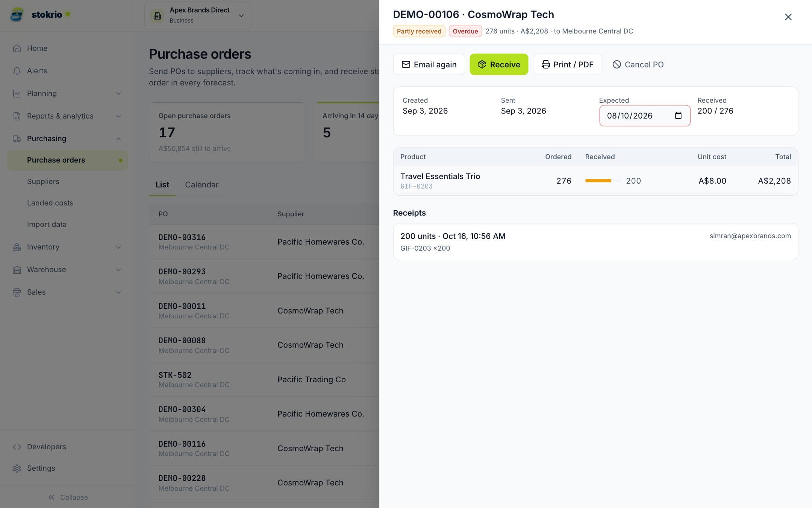Click the Inventory boxes icon
The image size is (812, 508).
pos(17,247)
